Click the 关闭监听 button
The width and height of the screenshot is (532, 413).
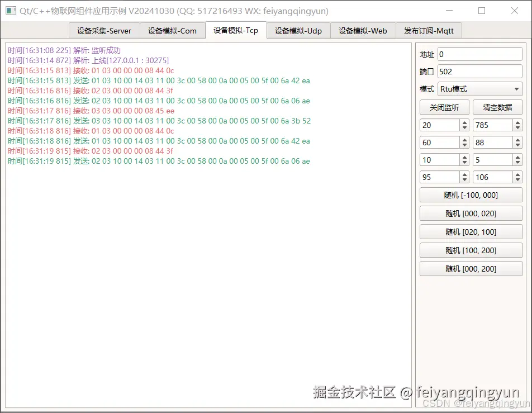click(444, 107)
